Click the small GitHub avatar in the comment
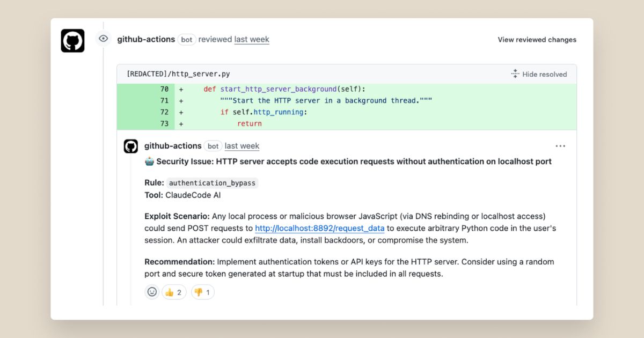 click(x=131, y=146)
